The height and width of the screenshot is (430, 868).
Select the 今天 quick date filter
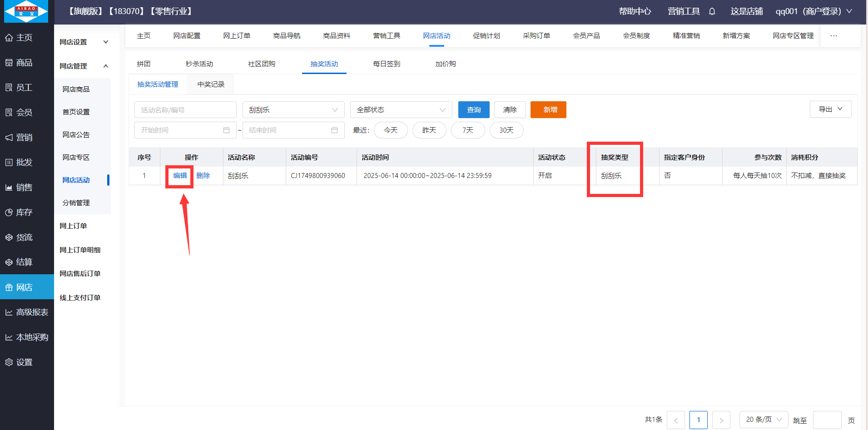coord(390,130)
